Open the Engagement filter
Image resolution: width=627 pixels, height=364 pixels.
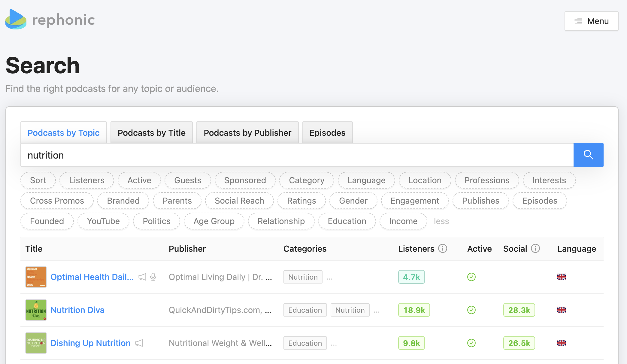click(415, 201)
